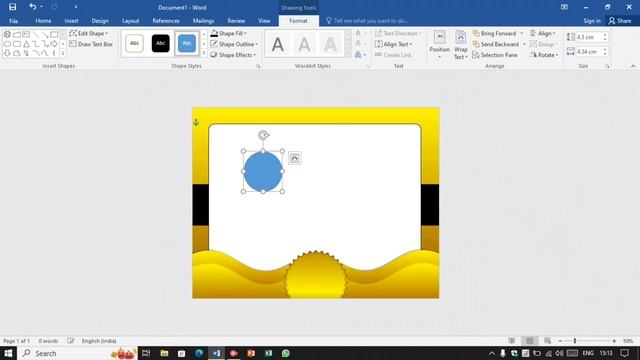This screenshot has height=360, width=640.
Task: Select the triangle shape in the shapes gallery
Action: point(27,44)
